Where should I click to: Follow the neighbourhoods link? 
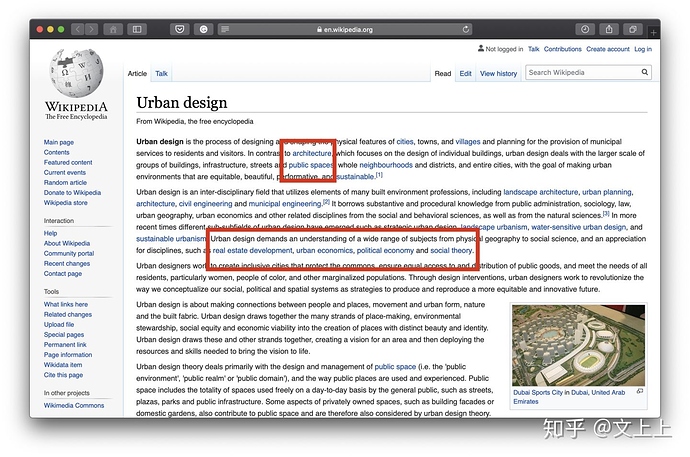(x=386, y=165)
